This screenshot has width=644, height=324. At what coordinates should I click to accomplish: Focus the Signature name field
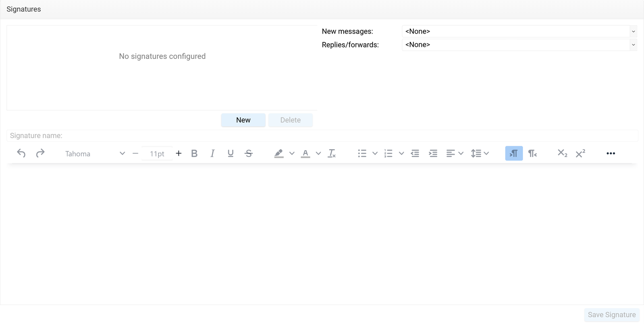point(322,136)
